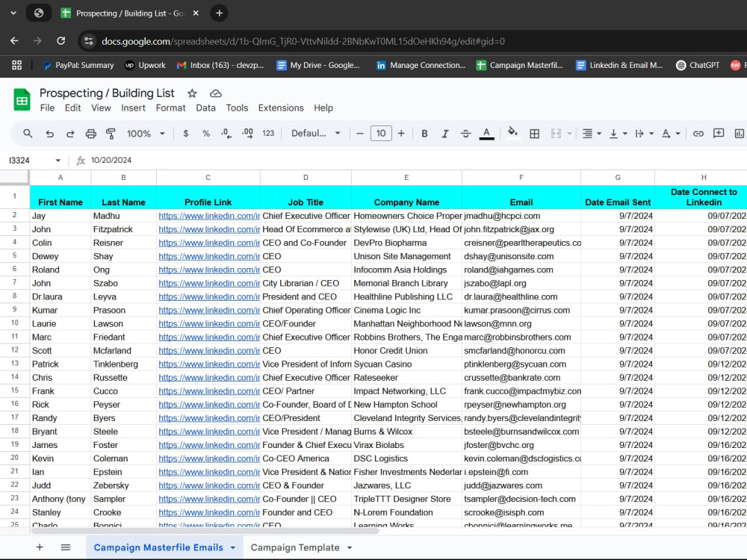747x560 pixels.
Task: Click the undo arrow icon
Action: coord(49,134)
